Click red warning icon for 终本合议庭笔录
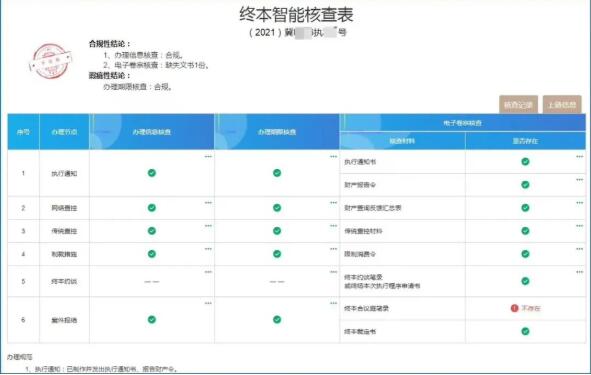The width and height of the screenshot is (591, 375). [514, 308]
